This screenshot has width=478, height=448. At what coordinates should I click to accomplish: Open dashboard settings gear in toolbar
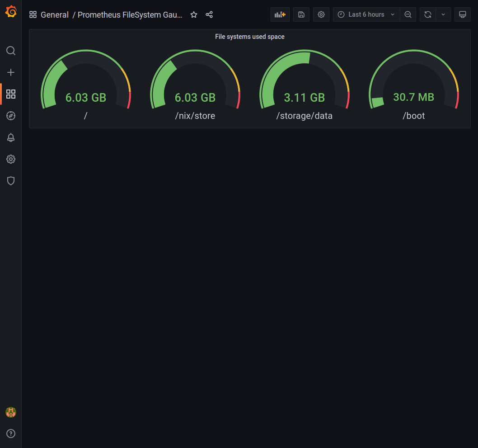coord(321,14)
